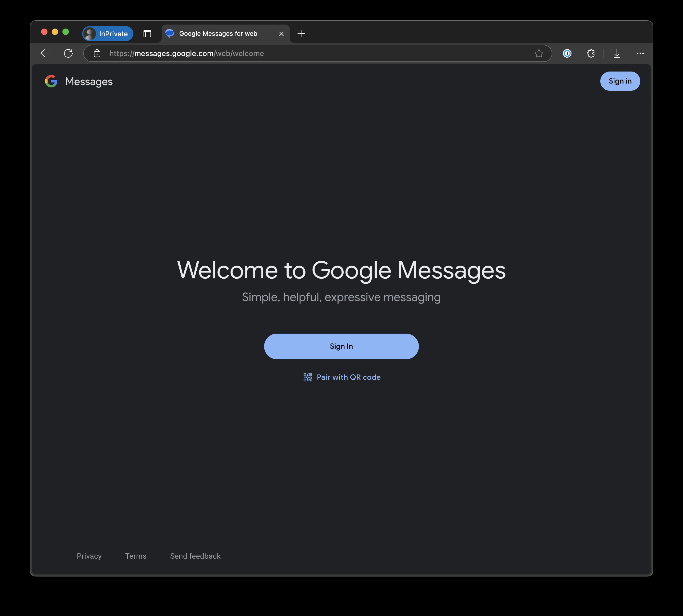This screenshot has height=616, width=683.
Task: Open the Privacy footer link
Action: [89, 556]
